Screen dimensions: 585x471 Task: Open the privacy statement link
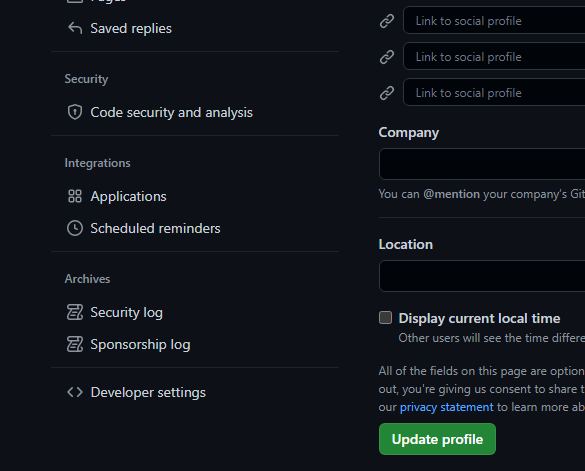coord(447,407)
